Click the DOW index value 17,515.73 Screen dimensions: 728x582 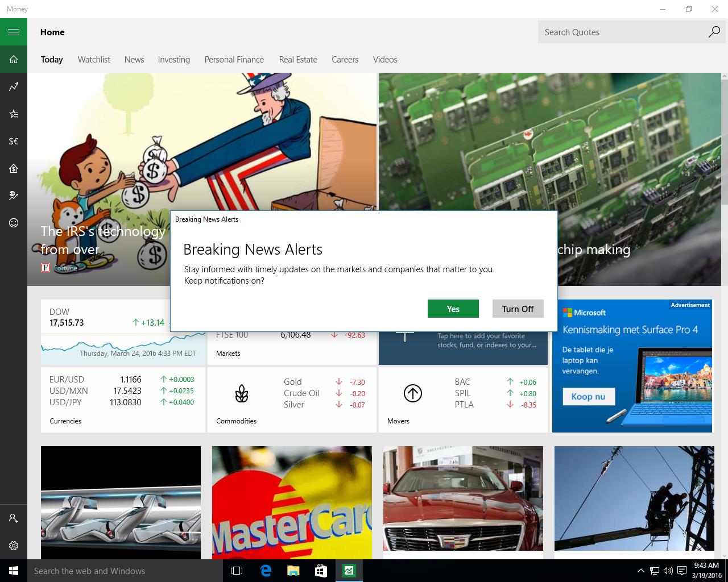(x=67, y=323)
